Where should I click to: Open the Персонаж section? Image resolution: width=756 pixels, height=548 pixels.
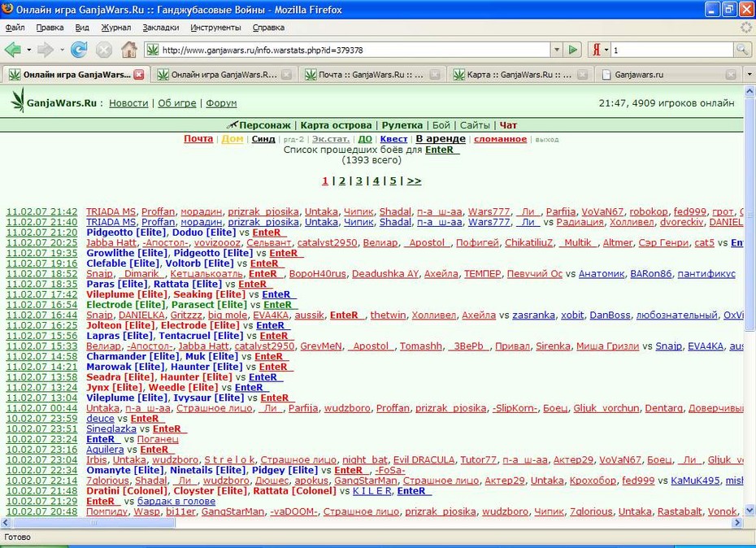[x=265, y=125]
